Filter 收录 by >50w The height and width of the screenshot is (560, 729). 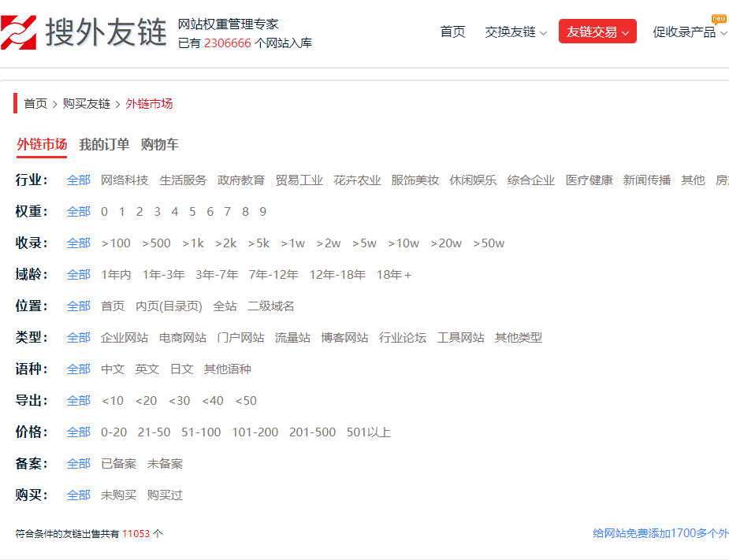[489, 243]
